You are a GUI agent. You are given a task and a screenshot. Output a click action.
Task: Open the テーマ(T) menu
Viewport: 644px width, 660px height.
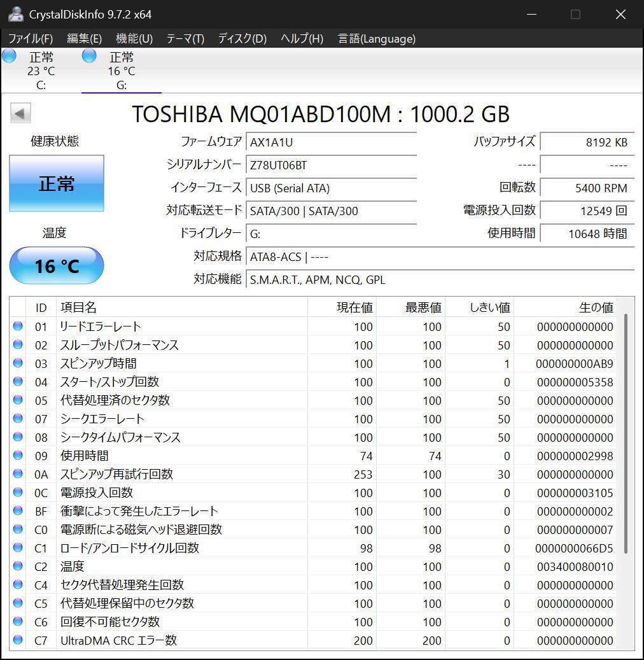pos(185,39)
